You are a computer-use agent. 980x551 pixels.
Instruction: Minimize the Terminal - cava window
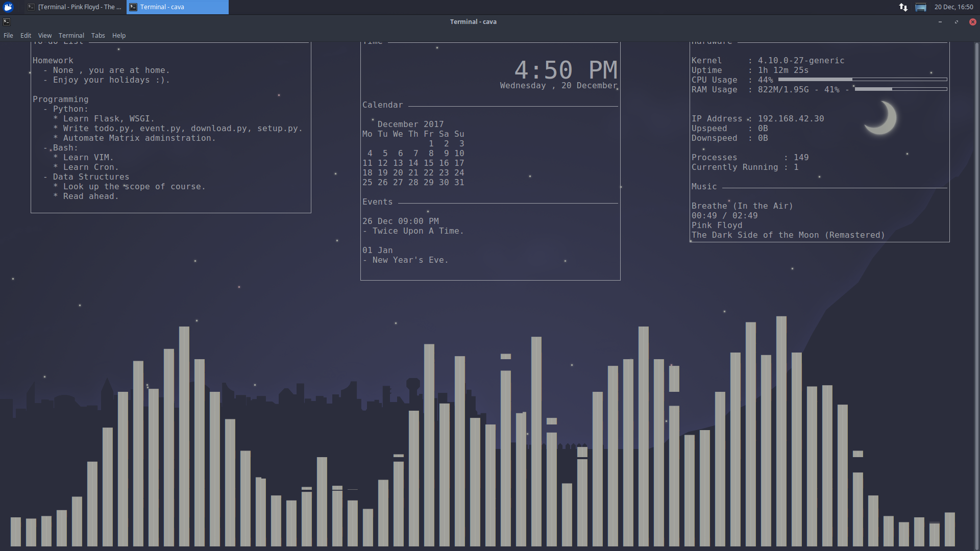pyautogui.click(x=940, y=22)
